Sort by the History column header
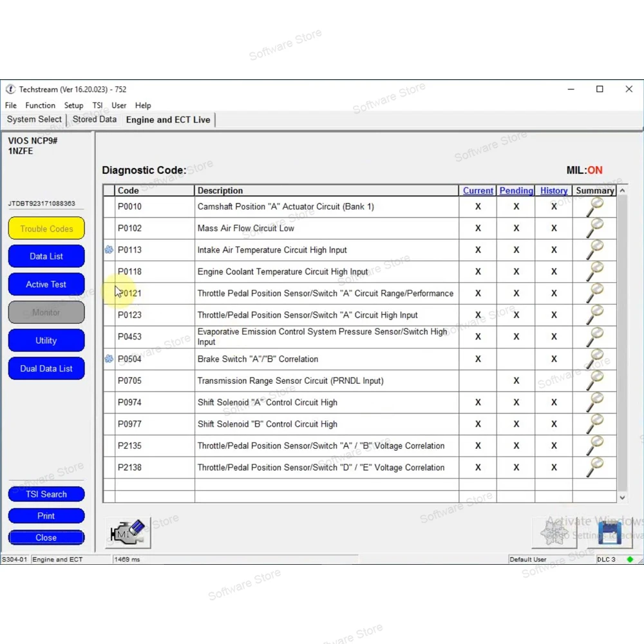 tap(554, 191)
